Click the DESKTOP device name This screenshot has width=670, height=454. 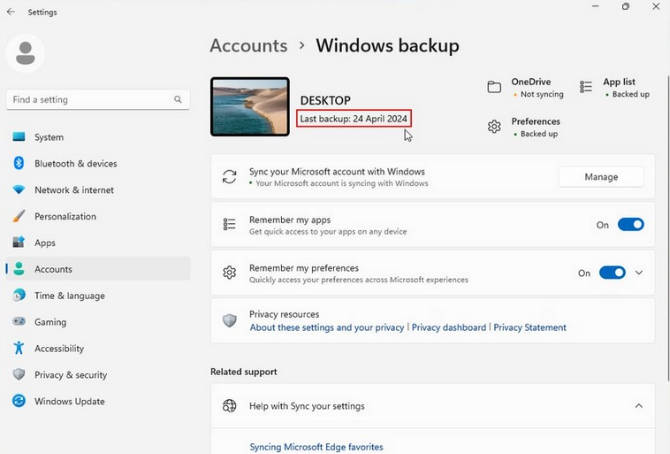325,100
